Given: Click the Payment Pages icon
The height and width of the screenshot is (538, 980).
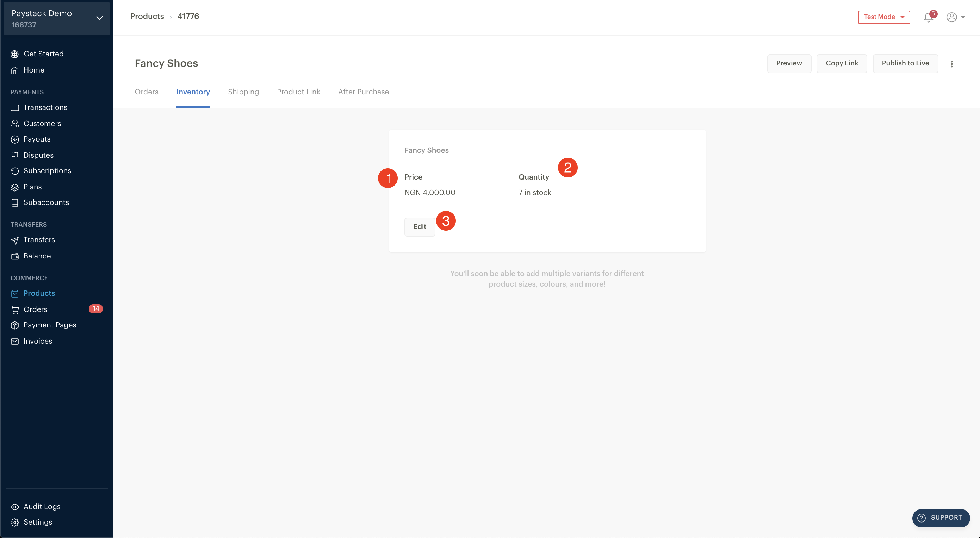Looking at the screenshot, I should [14, 325].
